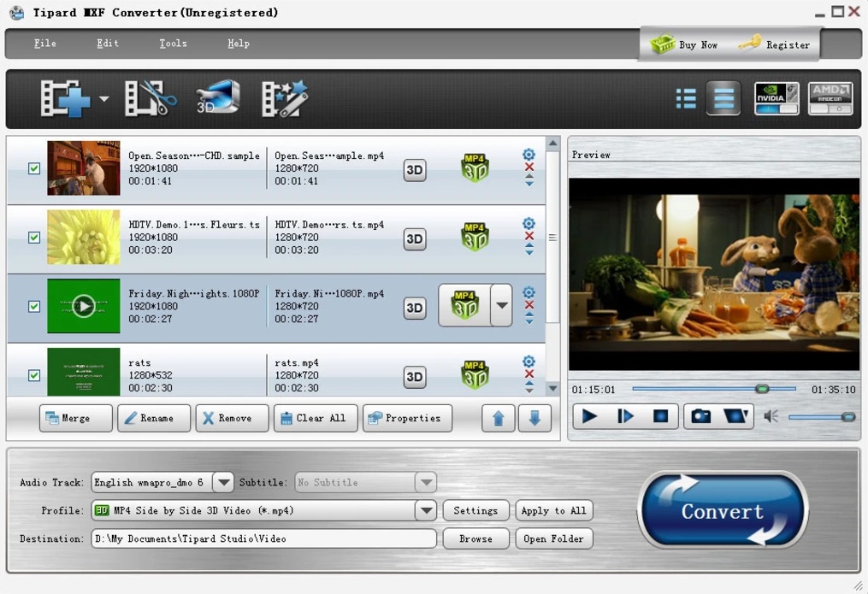Move selected file up with arrow button

[x=499, y=418]
